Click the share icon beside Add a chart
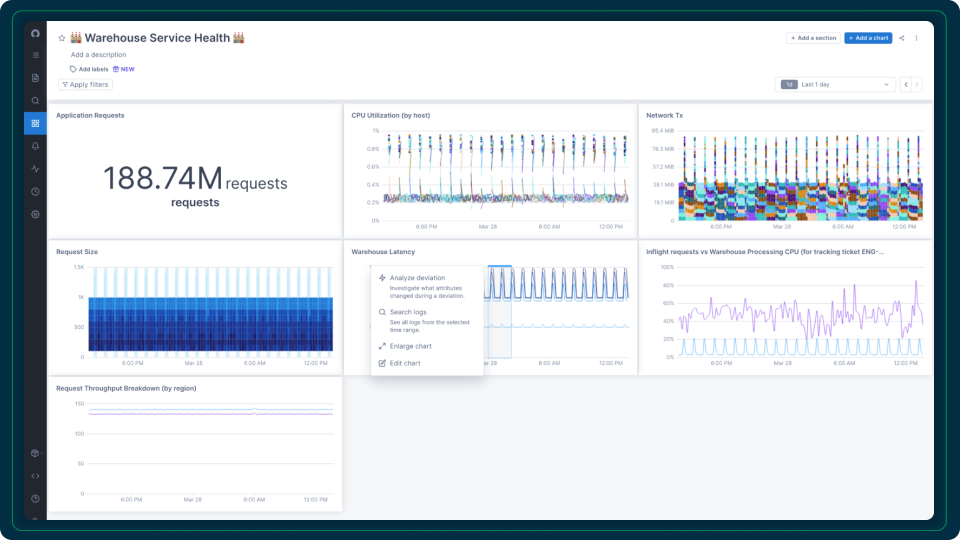 (902, 38)
